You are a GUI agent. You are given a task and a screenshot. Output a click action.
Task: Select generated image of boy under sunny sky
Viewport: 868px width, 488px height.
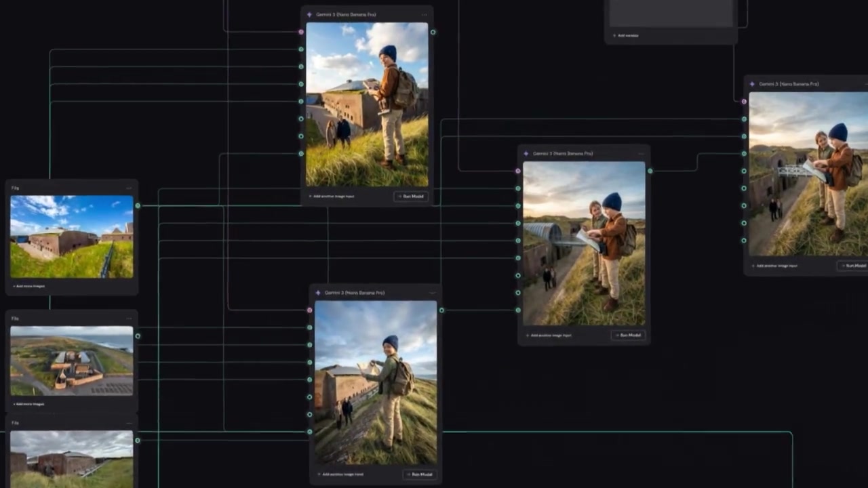[x=367, y=104]
